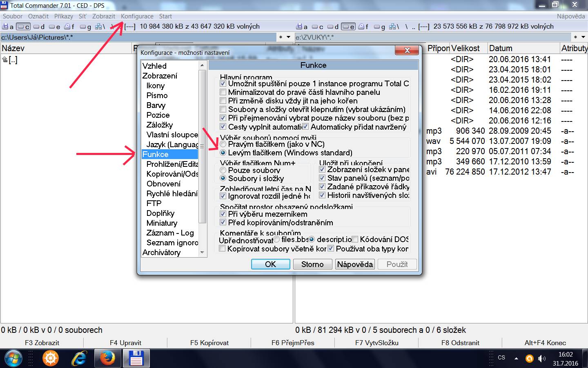Toggle 'Při výběru mezerníkem' checkbox

point(223,214)
